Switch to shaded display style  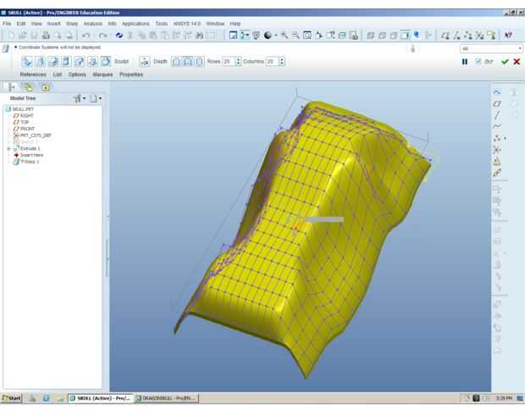pos(405,35)
